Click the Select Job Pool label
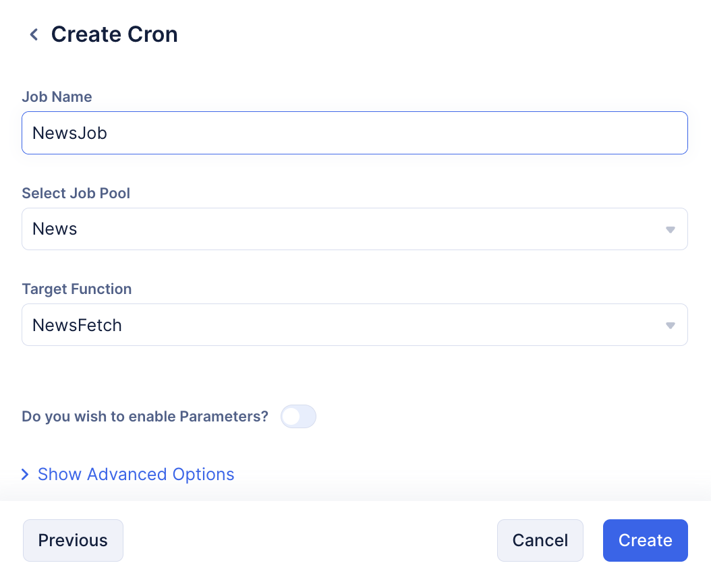 tap(76, 193)
